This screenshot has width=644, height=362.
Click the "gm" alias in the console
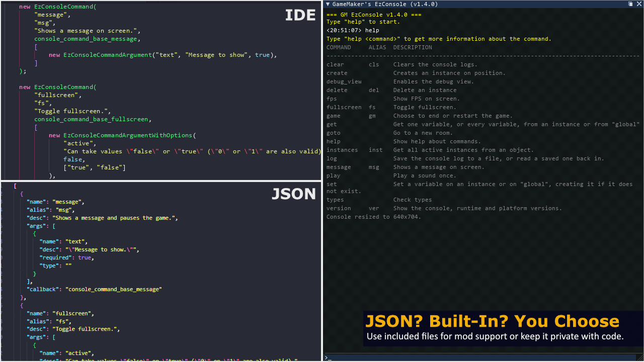[372, 116]
